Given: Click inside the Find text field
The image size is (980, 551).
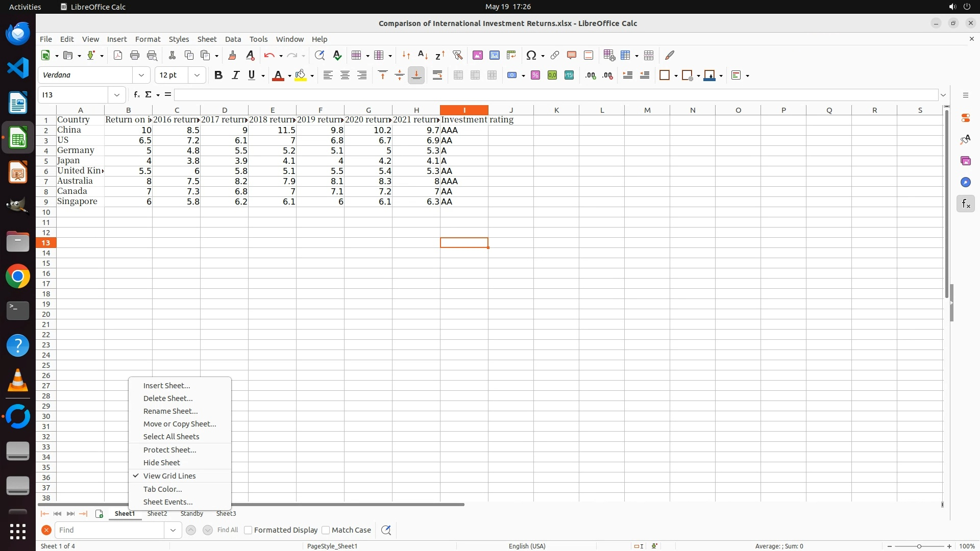Looking at the screenshot, I should coord(110,530).
